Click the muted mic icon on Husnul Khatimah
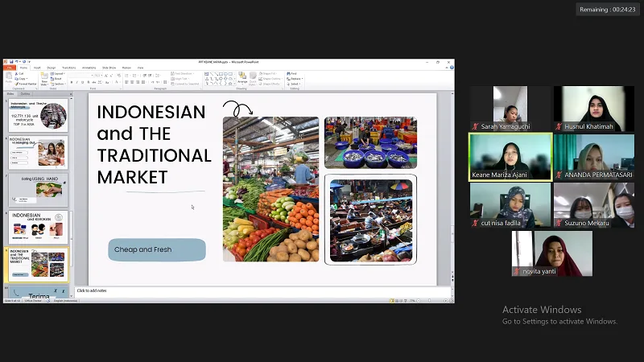The height and width of the screenshot is (362, 644). [559, 126]
